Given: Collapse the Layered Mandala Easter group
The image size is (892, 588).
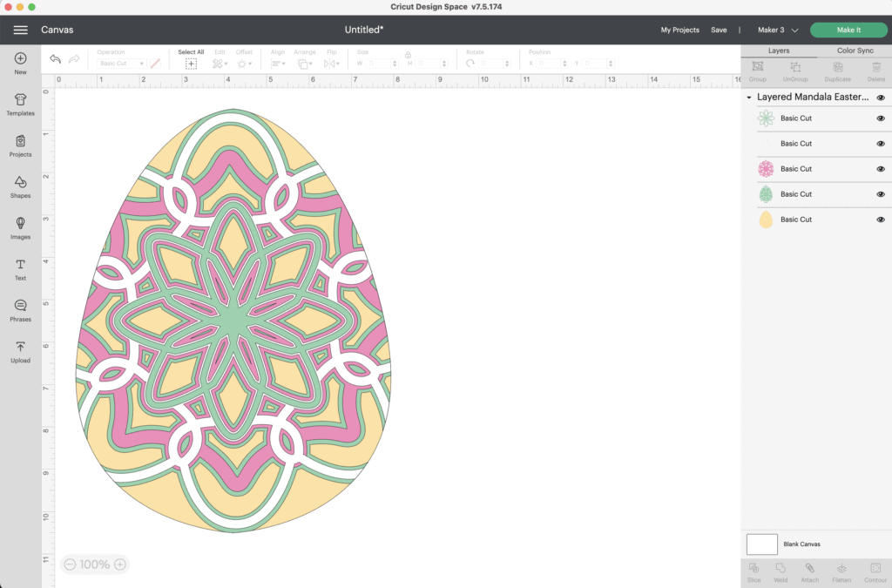Looking at the screenshot, I should coord(749,98).
